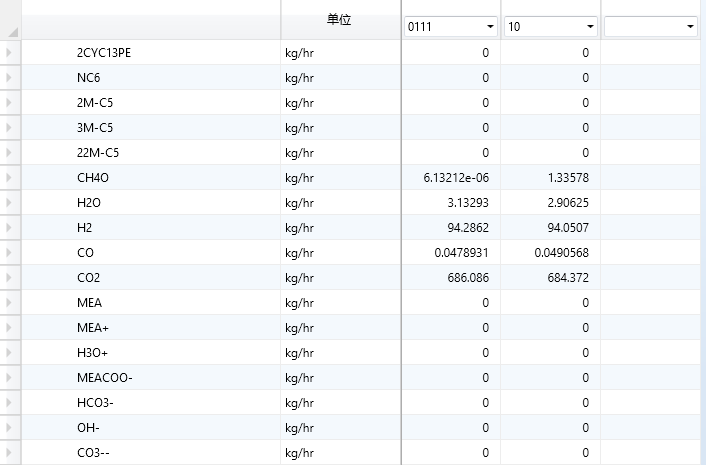Open the 0111 stream dropdown
Screen dimensions: 706x465
490,27
